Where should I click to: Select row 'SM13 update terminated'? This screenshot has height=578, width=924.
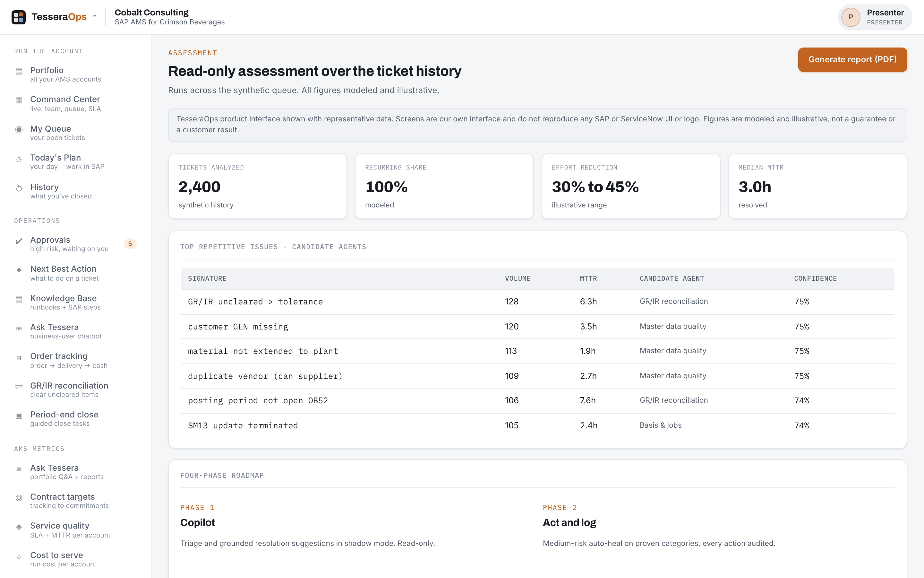[x=538, y=425]
